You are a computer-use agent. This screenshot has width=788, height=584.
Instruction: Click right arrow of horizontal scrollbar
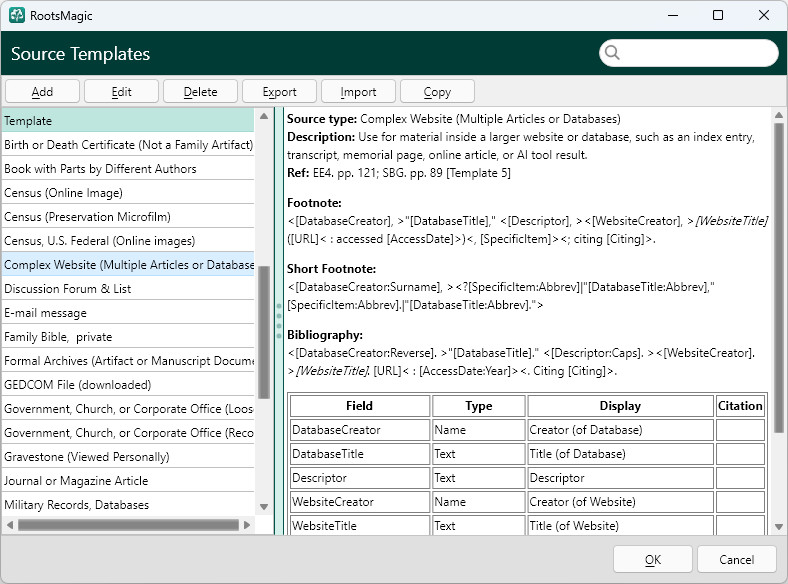(x=247, y=525)
